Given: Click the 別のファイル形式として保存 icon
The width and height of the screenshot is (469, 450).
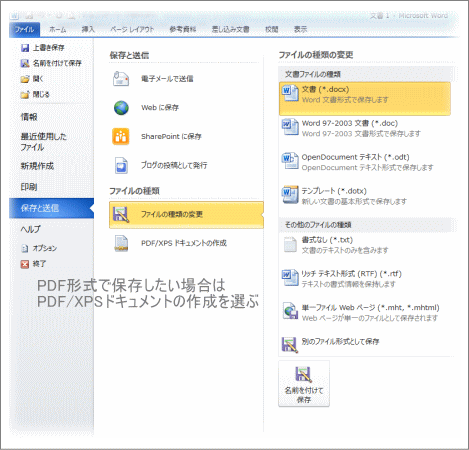Looking at the screenshot, I should 289,345.
